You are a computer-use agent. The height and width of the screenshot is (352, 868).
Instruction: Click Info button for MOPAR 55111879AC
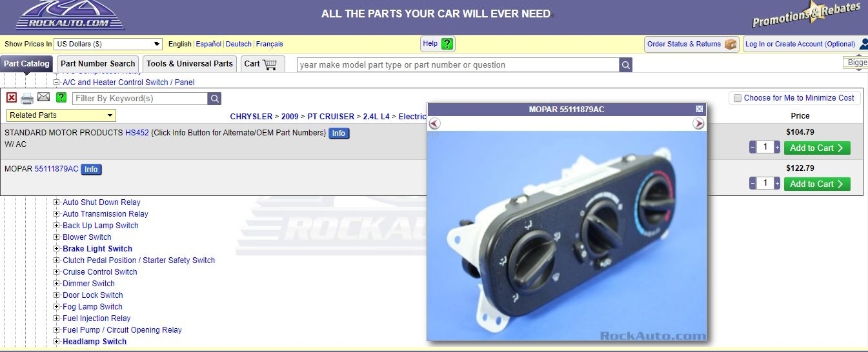point(91,170)
